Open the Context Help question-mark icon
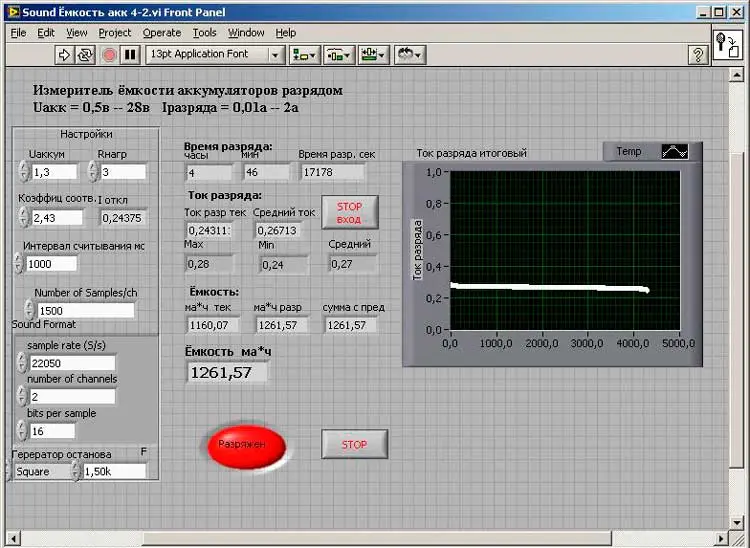Screen dimensions: 750x548 tap(699, 55)
